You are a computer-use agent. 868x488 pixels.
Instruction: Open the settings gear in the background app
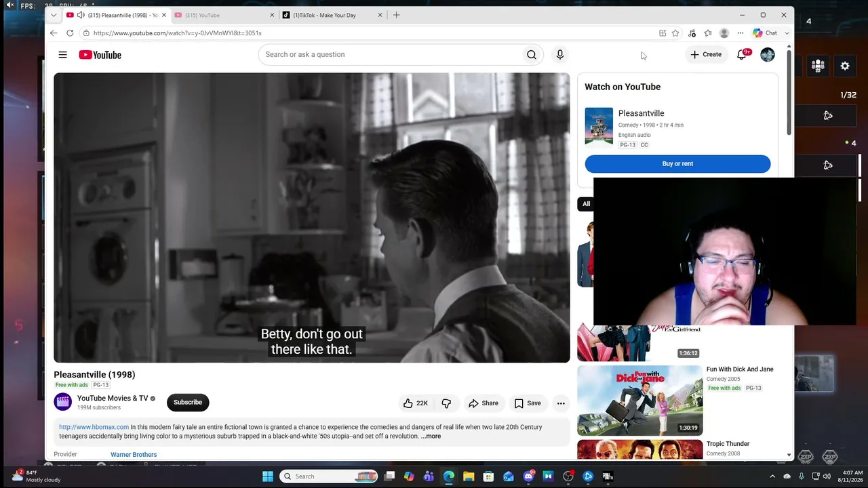845,66
